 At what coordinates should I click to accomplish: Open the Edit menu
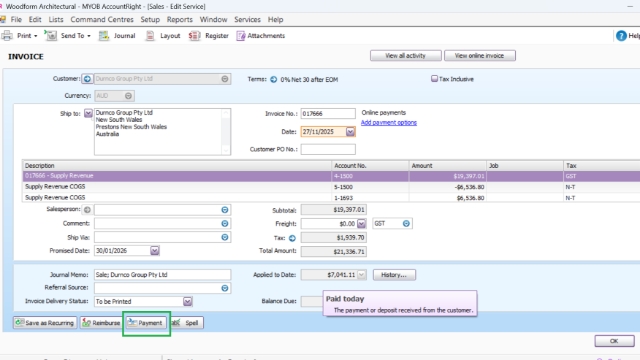(x=35, y=20)
